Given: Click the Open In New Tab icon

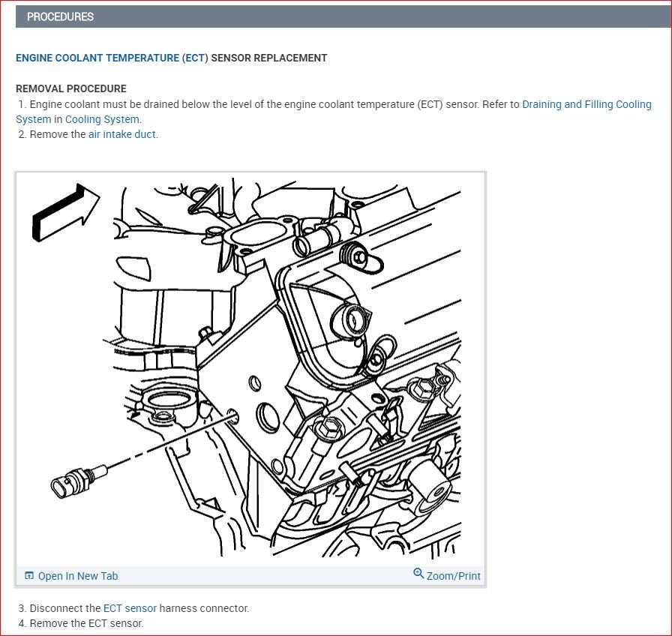Looking at the screenshot, I should (x=28, y=575).
